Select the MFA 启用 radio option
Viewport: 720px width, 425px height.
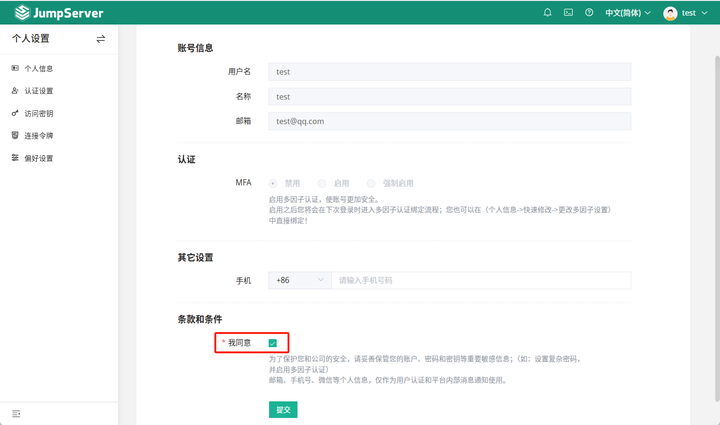tap(322, 184)
